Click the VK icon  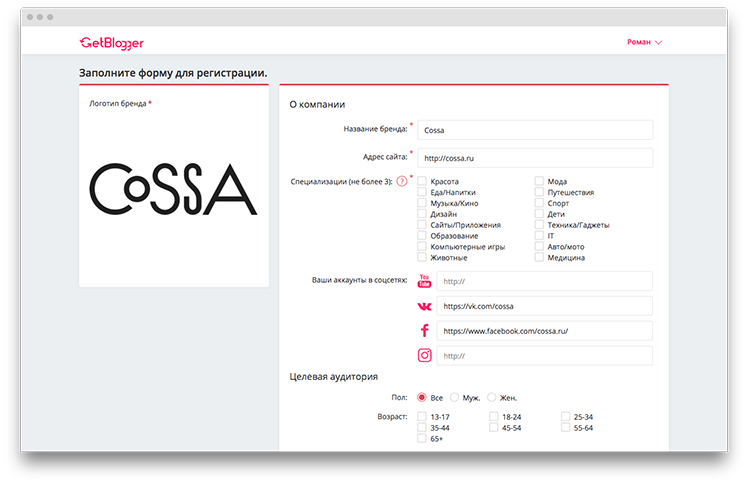(x=424, y=306)
